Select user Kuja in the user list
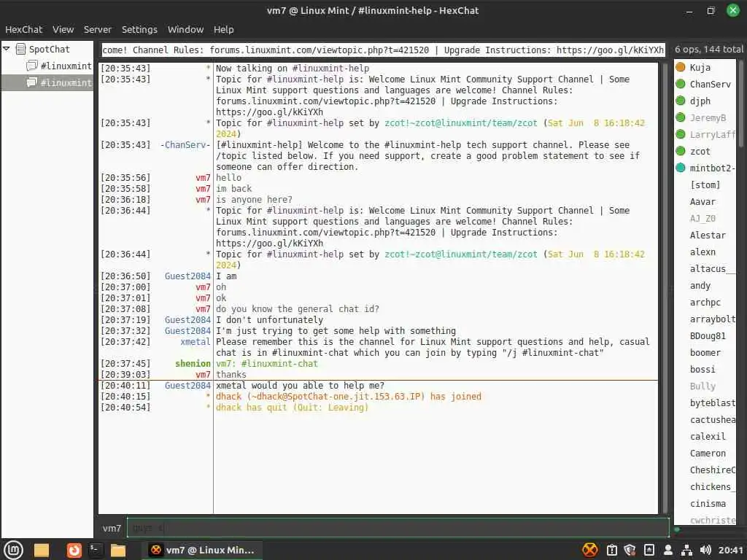This screenshot has width=747, height=560. (700, 67)
